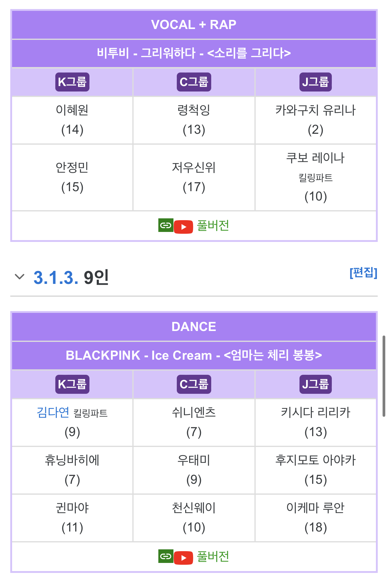The width and height of the screenshot is (388, 588).
Task: Click the YouTube icon in the VOCAL + RAP table
Action: click(x=183, y=226)
